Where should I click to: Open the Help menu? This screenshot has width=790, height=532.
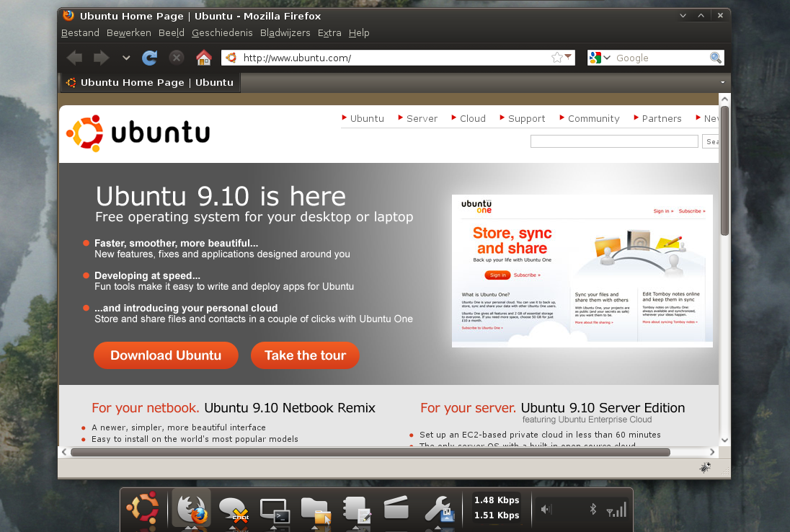coord(359,32)
